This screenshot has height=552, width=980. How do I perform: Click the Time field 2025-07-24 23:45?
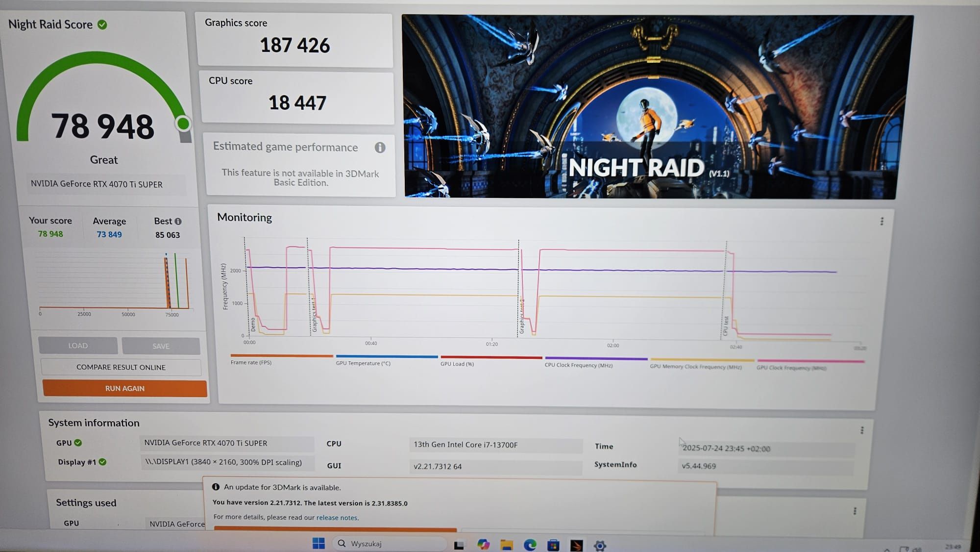coord(765,448)
